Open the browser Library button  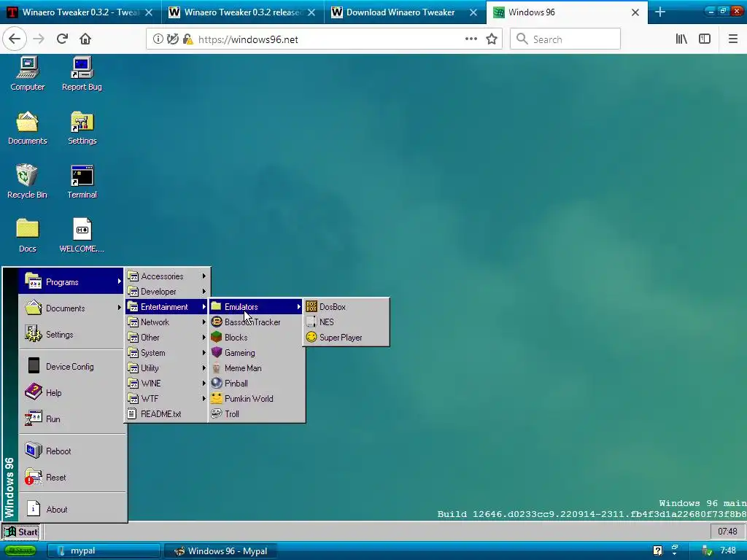681,39
